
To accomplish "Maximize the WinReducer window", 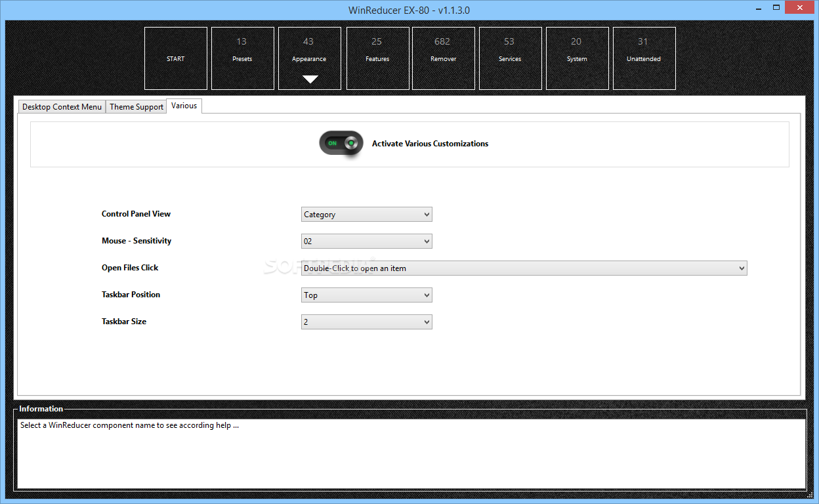I will 776,7.
